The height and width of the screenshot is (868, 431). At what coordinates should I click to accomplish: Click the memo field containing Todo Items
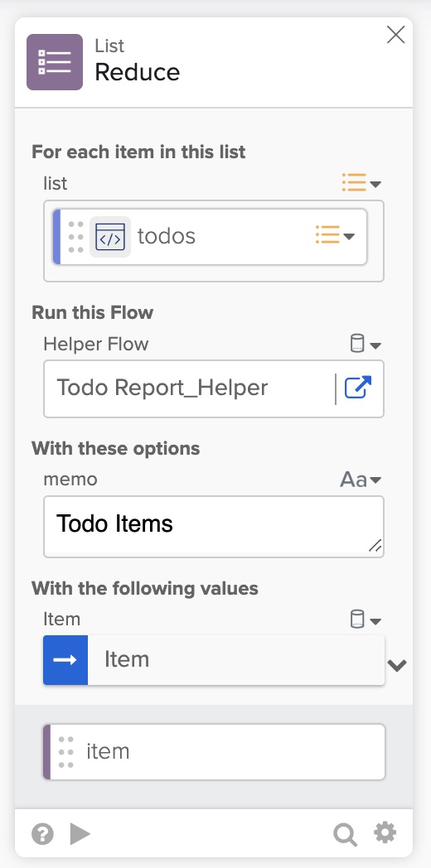click(x=214, y=527)
